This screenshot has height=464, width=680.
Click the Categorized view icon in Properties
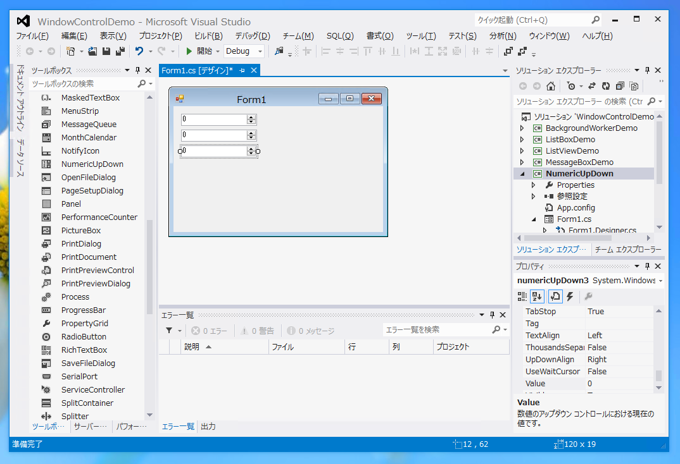pos(522,296)
